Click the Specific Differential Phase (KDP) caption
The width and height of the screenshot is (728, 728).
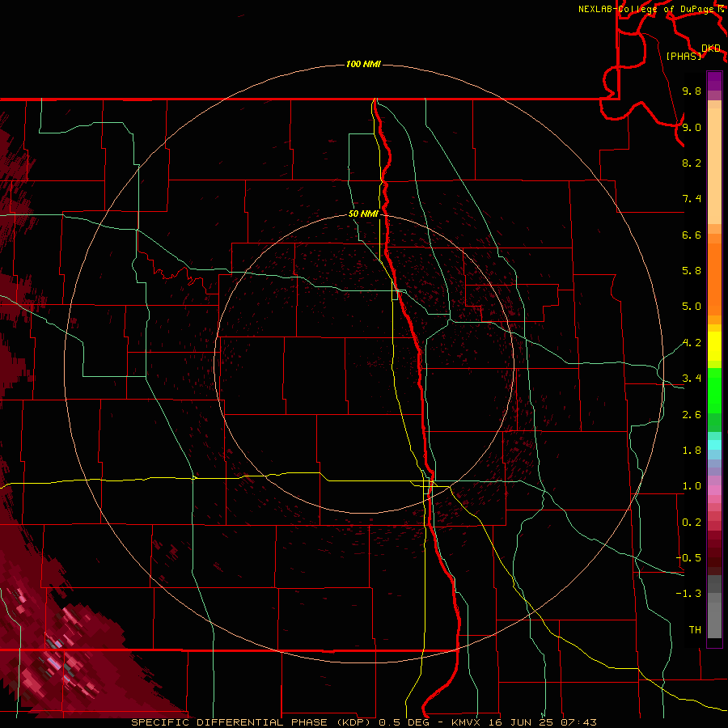(252, 722)
